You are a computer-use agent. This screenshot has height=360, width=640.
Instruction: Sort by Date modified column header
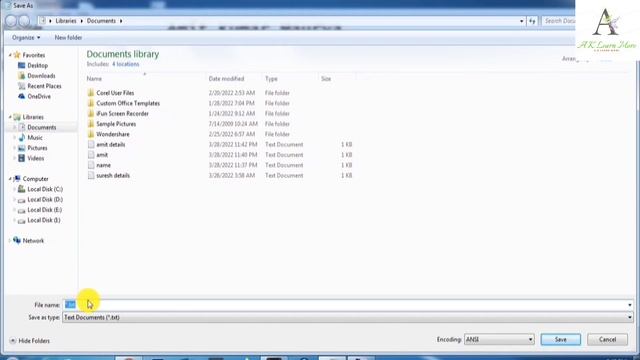click(227, 78)
